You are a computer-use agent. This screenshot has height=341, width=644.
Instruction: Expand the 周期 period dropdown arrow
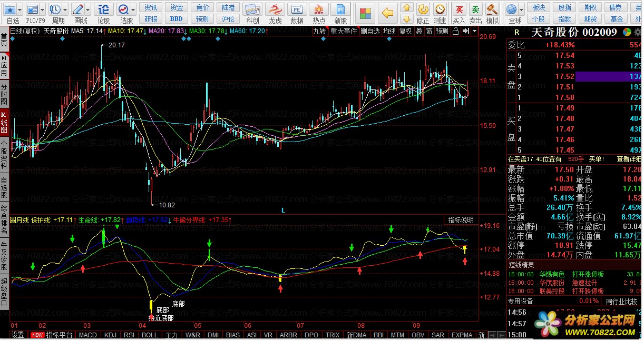tap(65, 9)
